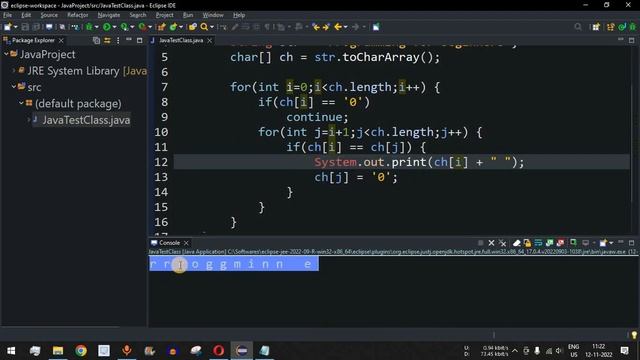The width and height of the screenshot is (640, 360).
Task: Click Collapse All in Package Explorer
Action: click(96, 40)
